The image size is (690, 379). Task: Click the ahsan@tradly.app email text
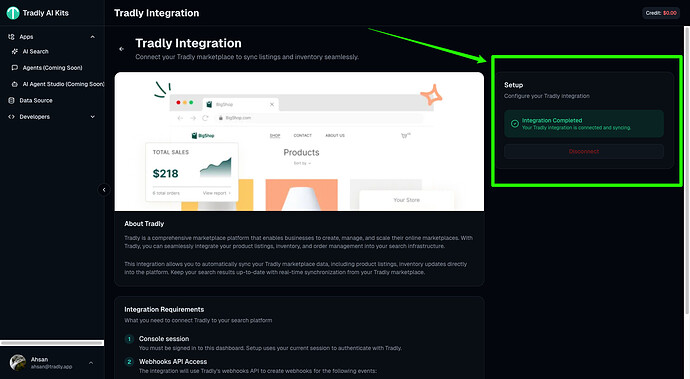click(x=51, y=367)
